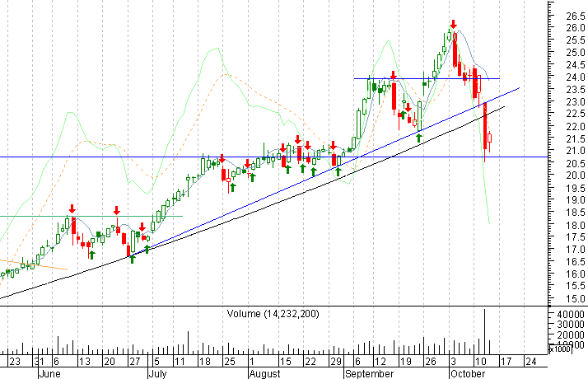Click the "23.0" price axis value
Image resolution: width=588 pixels, height=379 pixels.
(x=576, y=102)
